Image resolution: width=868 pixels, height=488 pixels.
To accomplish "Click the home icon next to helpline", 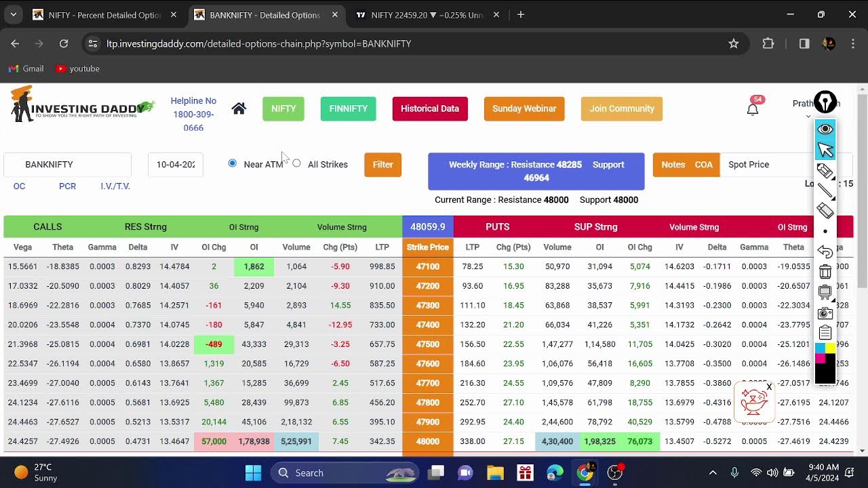I will pos(239,108).
